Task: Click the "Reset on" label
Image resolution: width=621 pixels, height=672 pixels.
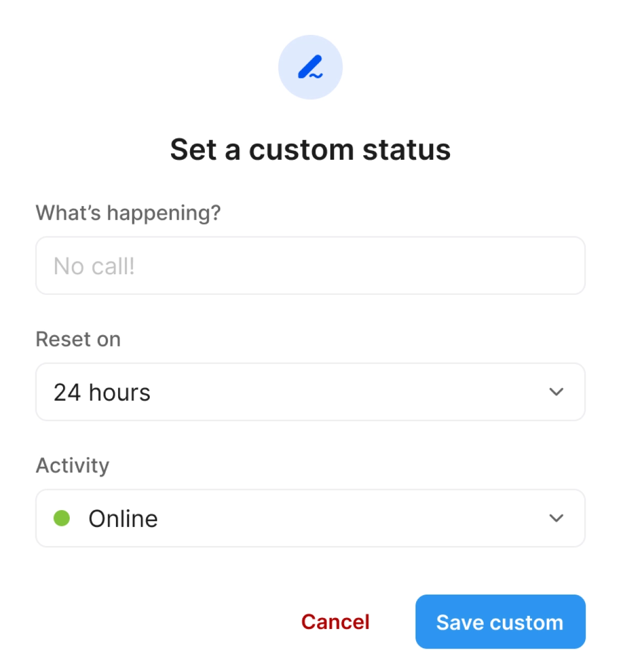Action: [78, 339]
